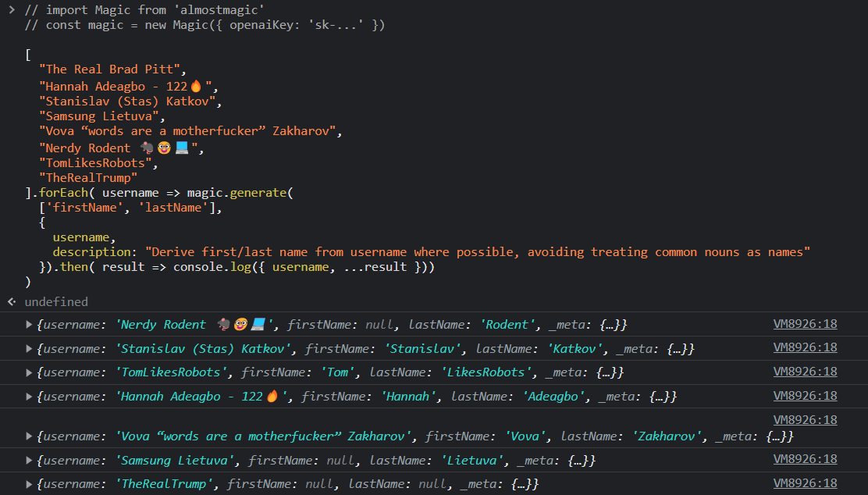Screen dimensions: 868x495
Task: Click lastName value 'LikesRobots' in output
Action: pyautogui.click(x=486, y=372)
